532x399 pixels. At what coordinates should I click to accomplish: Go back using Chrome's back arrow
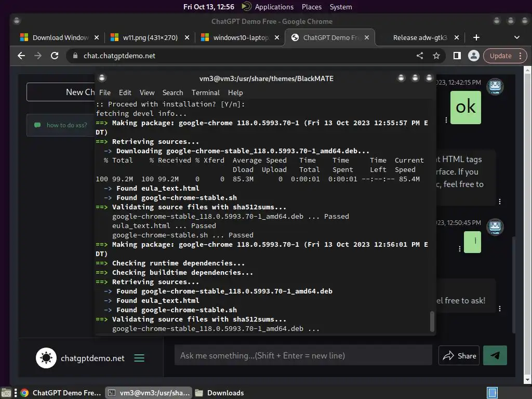click(21, 56)
